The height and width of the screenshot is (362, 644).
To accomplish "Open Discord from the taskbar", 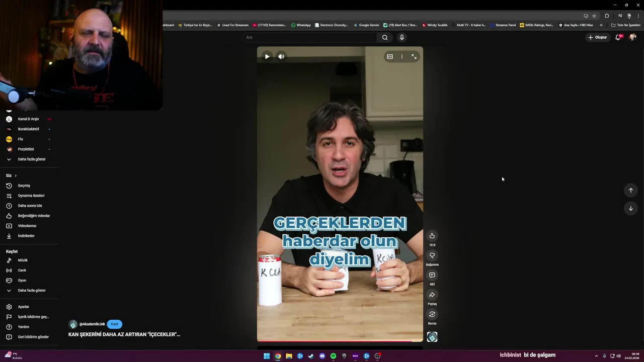I will pyautogui.click(x=322, y=356).
